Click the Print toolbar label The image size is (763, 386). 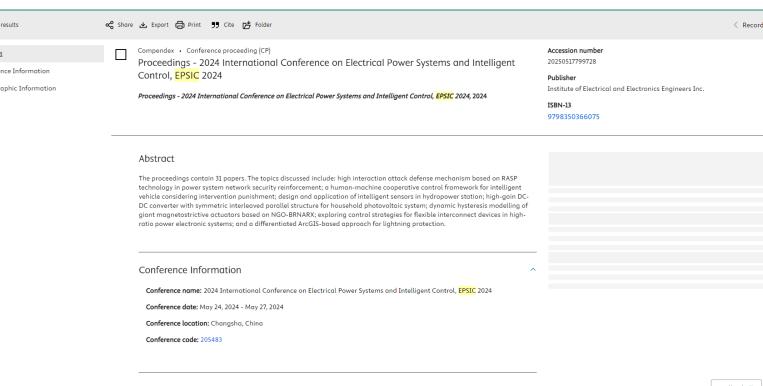(194, 25)
